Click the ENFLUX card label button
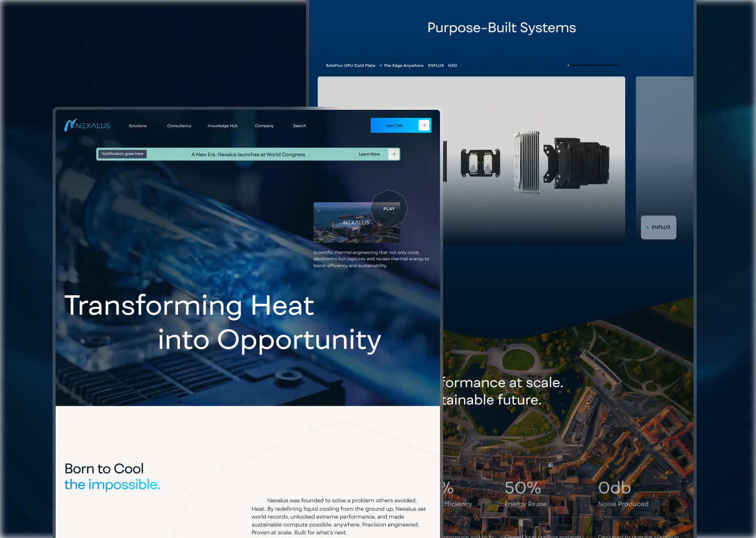This screenshot has width=756, height=538. (x=658, y=227)
